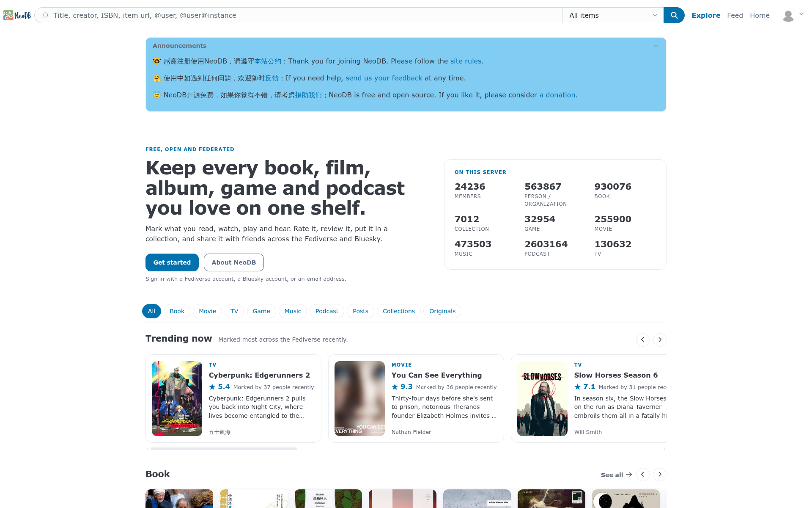Screen dimensions: 812x508
Task: Focus the search input field
Action: (x=298, y=15)
